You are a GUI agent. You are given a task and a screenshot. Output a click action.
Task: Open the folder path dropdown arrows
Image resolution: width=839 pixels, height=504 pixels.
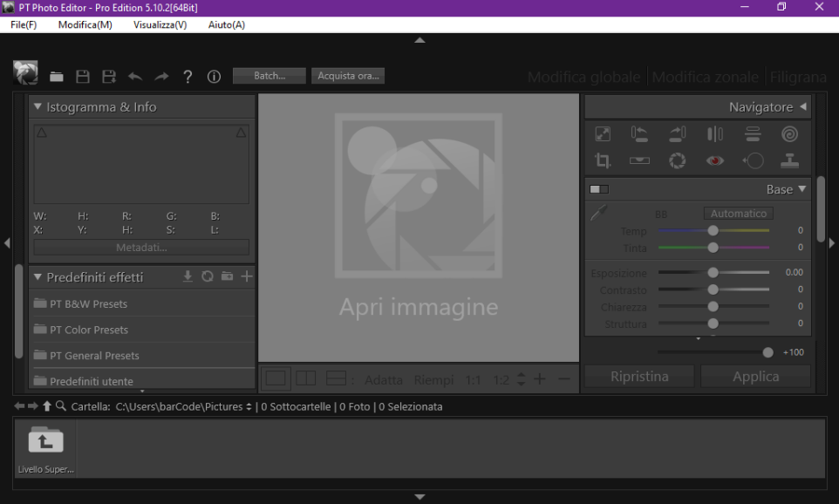coord(249,406)
